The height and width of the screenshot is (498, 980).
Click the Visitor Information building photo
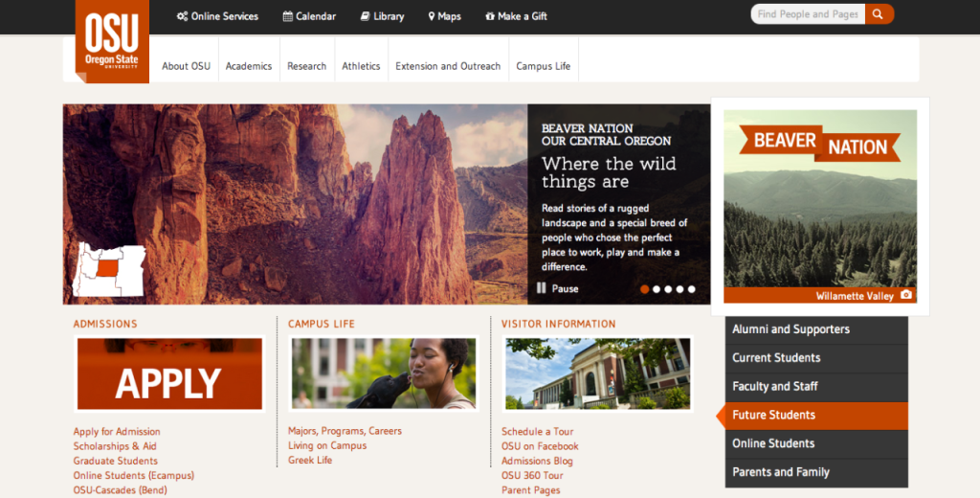point(597,373)
